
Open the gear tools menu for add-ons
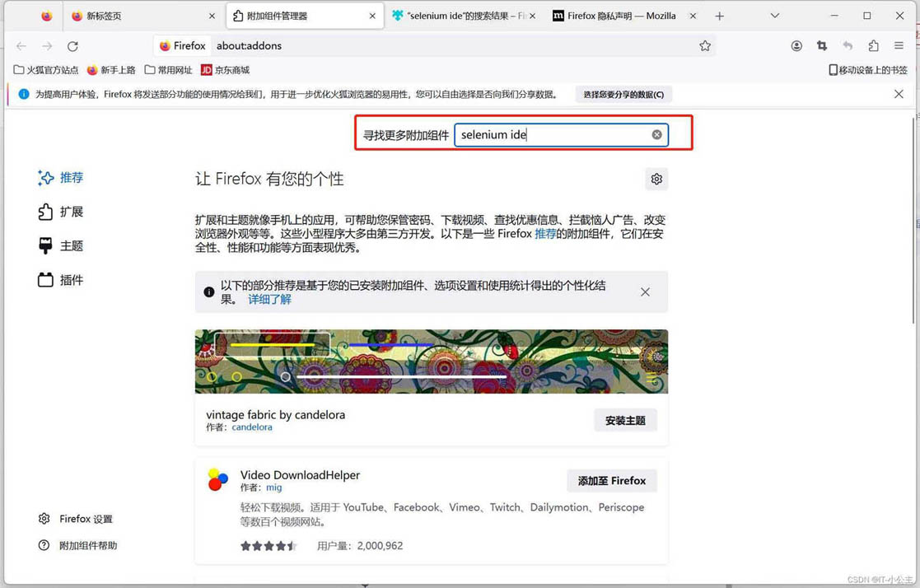(656, 179)
